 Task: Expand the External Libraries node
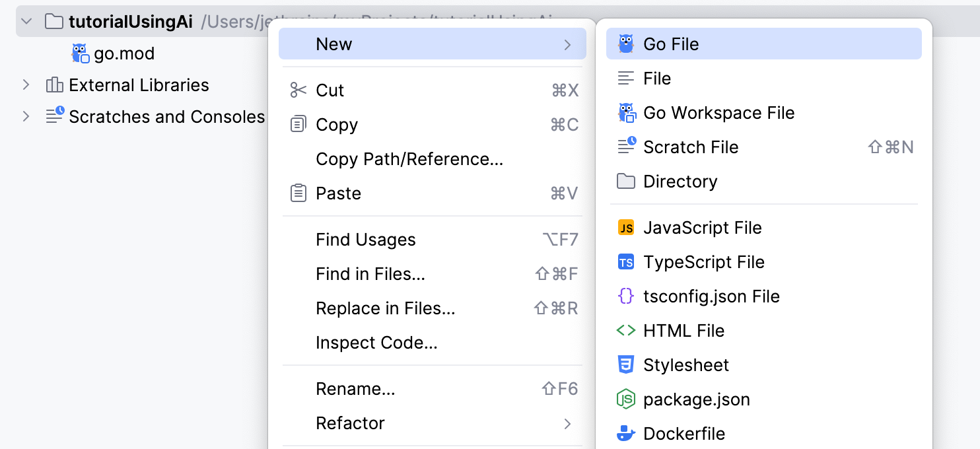point(25,85)
